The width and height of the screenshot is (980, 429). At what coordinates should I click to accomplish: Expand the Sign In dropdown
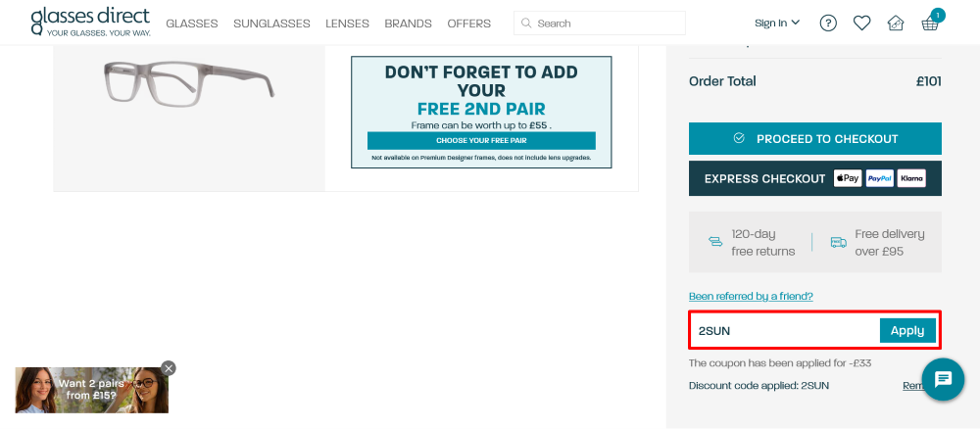point(777,24)
